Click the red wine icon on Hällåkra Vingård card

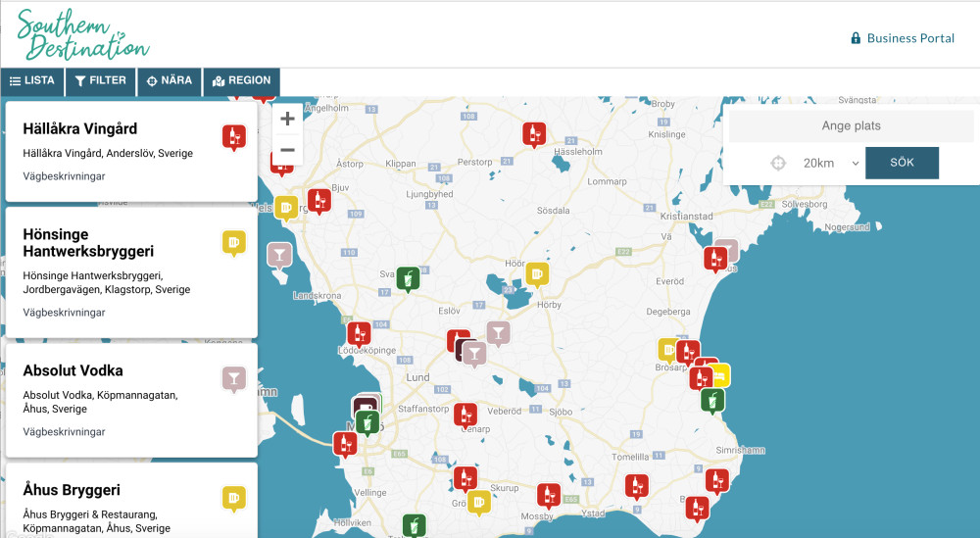[x=233, y=137]
